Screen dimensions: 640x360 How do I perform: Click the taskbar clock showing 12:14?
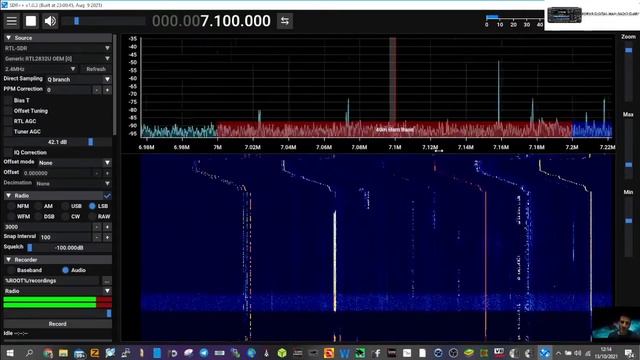tap(607, 353)
